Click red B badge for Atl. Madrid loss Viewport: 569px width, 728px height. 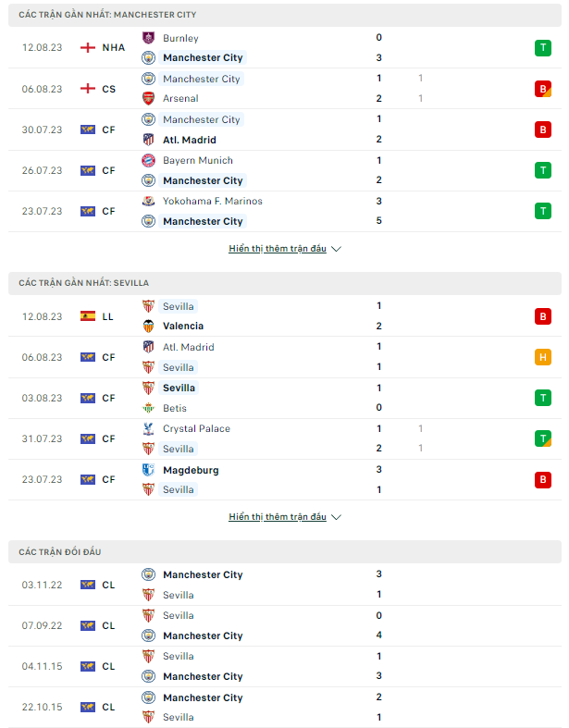point(542,130)
